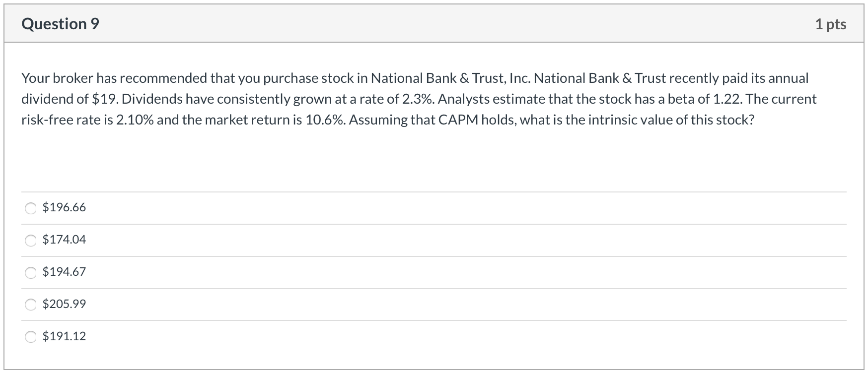Choose the fourth option, $205.99
The height and width of the screenshot is (374, 868).
[x=30, y=305]
